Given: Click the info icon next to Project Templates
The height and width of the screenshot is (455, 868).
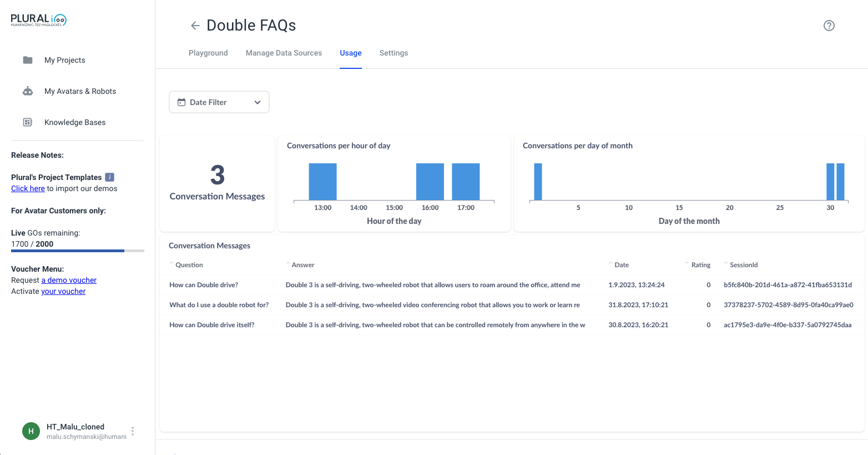Looking at the screenshot, I should (110, 177).
